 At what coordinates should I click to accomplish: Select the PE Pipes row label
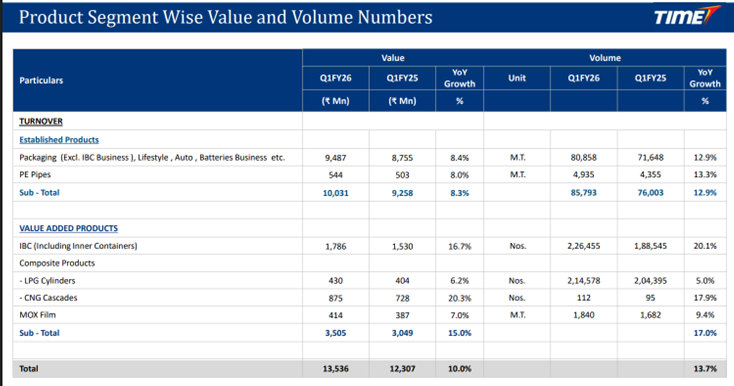[35, 175]
